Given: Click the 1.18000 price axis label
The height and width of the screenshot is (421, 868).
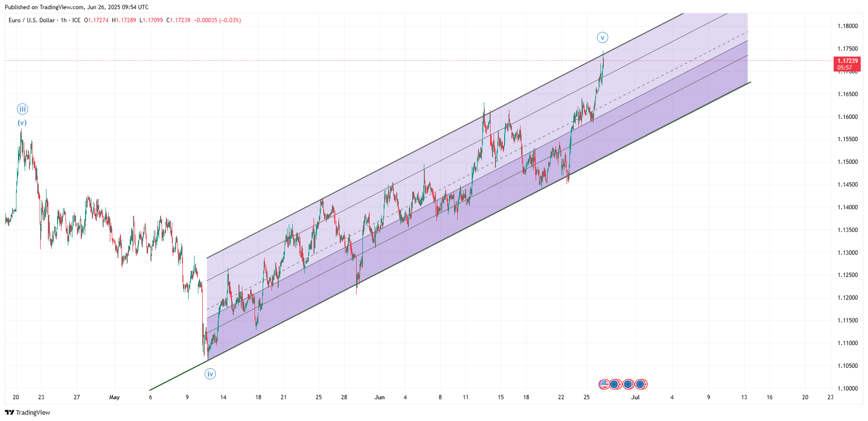Looking at the screenshot, I should tap(848, 26).
